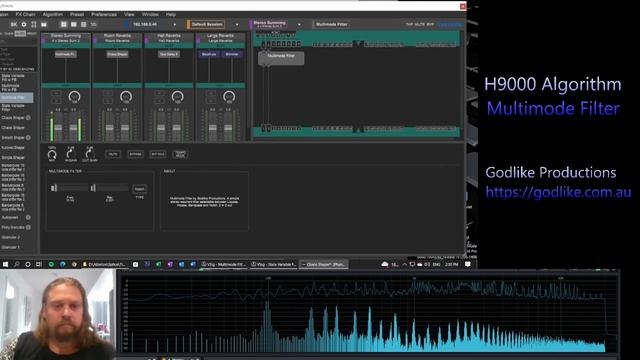Open Microsoft Edge from the taskbar
640x360 pixels.
tap(62, 264)
